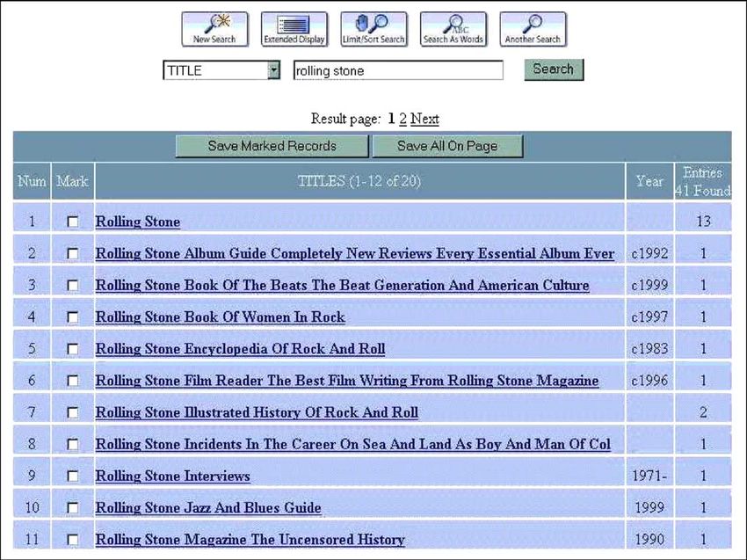The height and width of the screenshot is (560, 747).
Task: View the Rolling Stone Film Reader title
Action: [347, 381]
